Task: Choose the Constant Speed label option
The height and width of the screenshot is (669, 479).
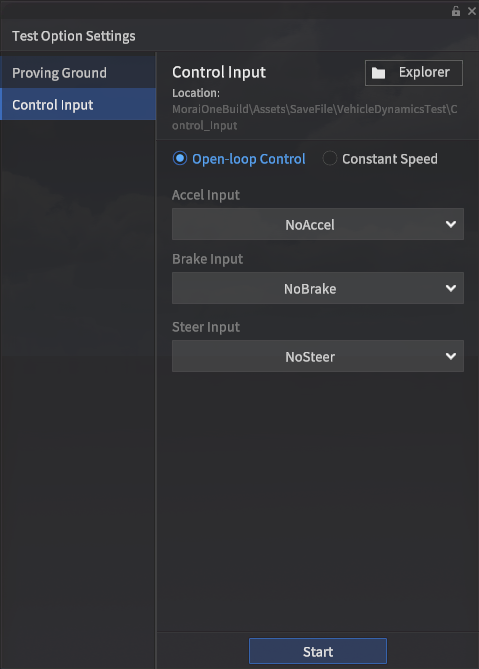Action: [x=389, y=159]
